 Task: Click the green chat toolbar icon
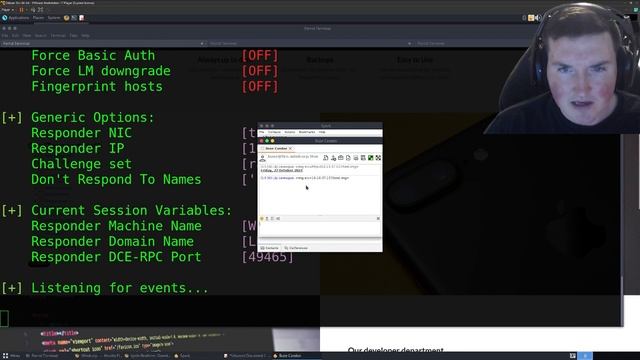371,158
